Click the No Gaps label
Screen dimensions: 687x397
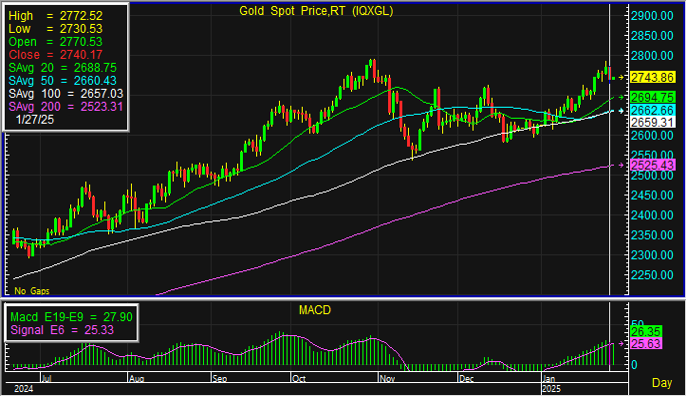pos(32,291)
